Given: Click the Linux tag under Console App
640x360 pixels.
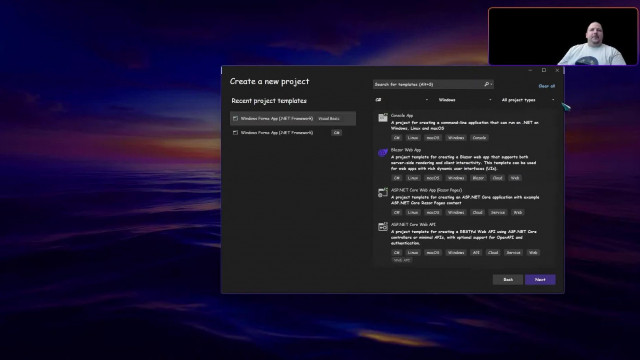Looking at the screenshot, I should [x=413, y=138].
